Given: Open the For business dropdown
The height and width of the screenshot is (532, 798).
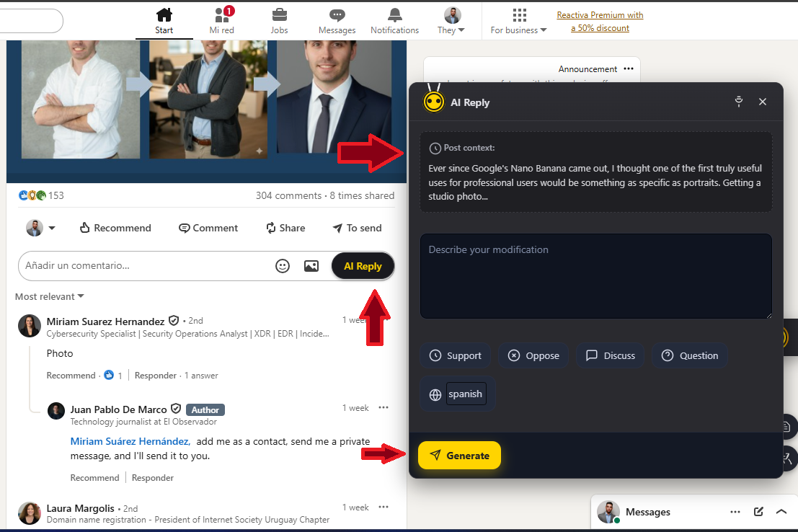Looking at the screenshot, I should (x=518, y=22).
